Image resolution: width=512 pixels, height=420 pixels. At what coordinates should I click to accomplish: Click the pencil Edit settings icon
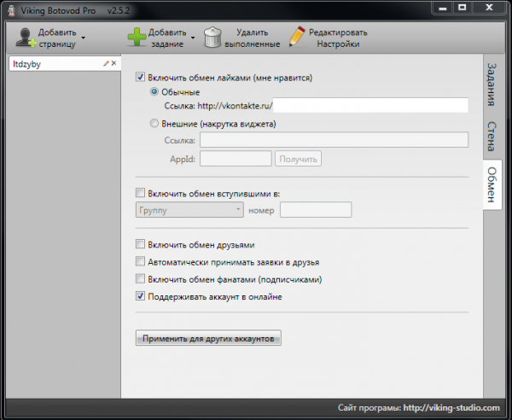click(x=297, y=37)
